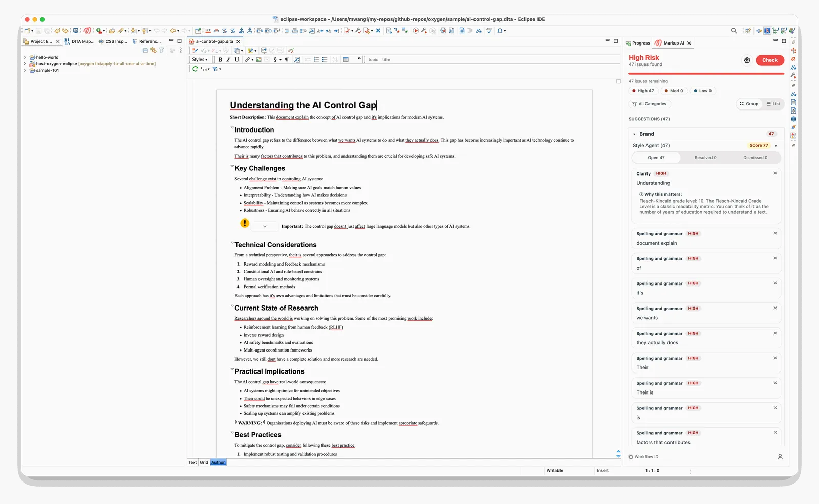This screenshot has width=819, height=504.
Task: Insert a numbered list from the toolbar
Action: click(x=316, y=60)
